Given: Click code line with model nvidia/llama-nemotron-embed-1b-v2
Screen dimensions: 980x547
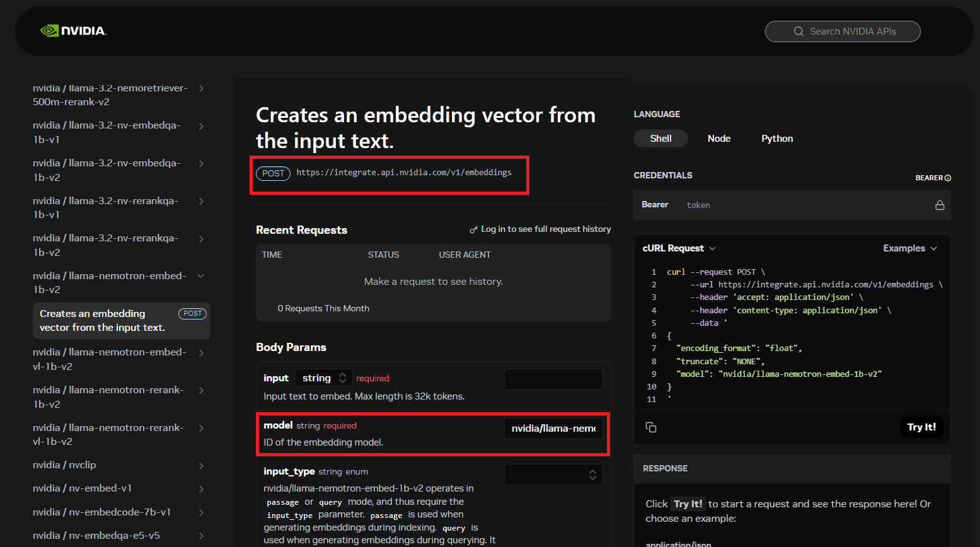Looking at the screenshot, I should coord(779,374).
